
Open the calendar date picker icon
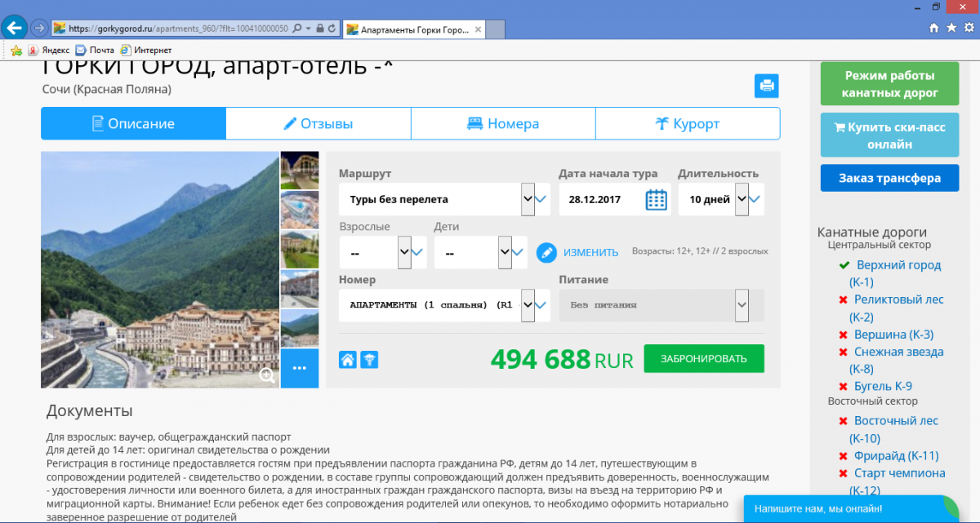(x=657, y=199)
